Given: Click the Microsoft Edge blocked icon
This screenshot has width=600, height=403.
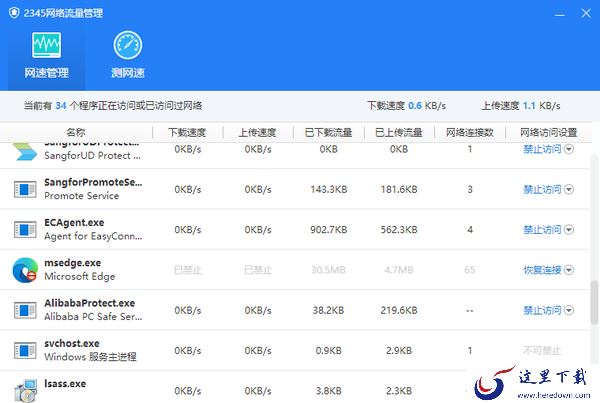Looking at the screenshot, I should (x=25, y=270).
